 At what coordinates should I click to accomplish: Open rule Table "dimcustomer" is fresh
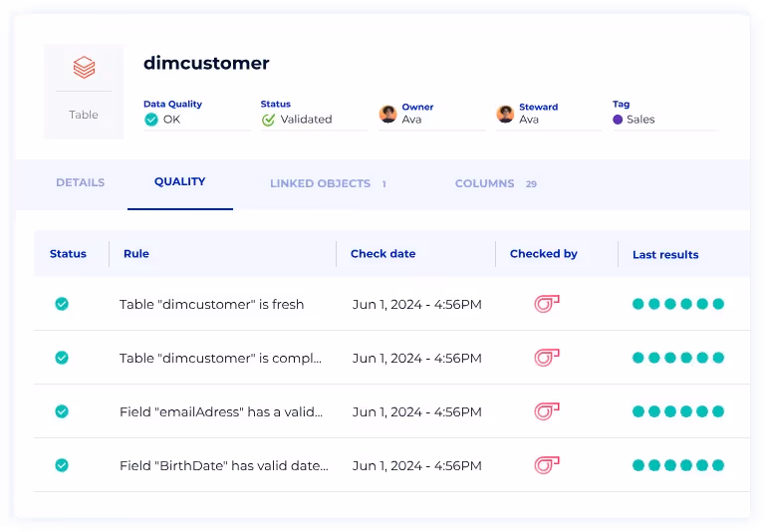(211, 305)
